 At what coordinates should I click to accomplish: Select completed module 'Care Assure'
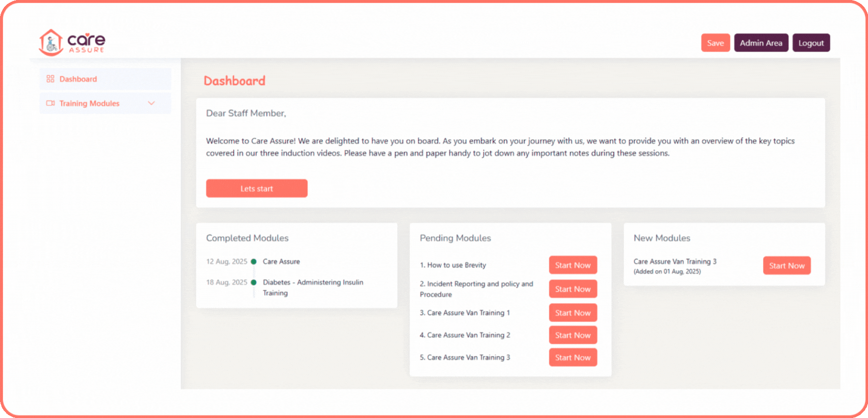(x=281, y=262)
